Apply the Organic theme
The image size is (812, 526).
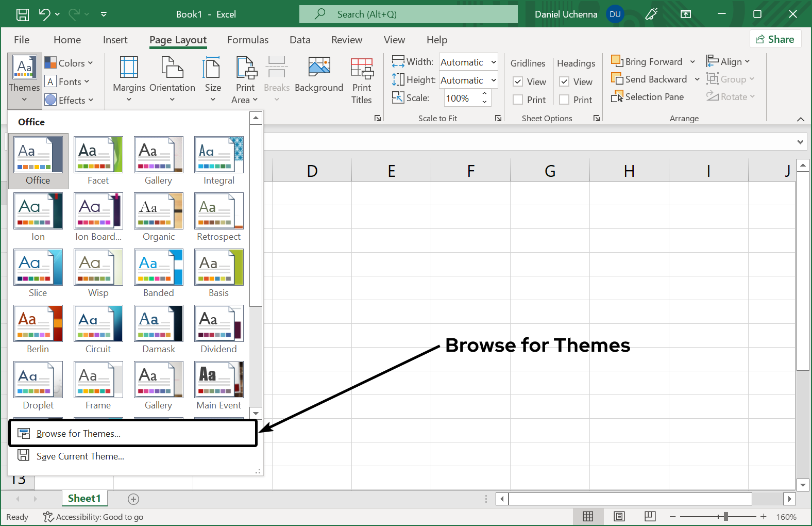pos(158,217)
